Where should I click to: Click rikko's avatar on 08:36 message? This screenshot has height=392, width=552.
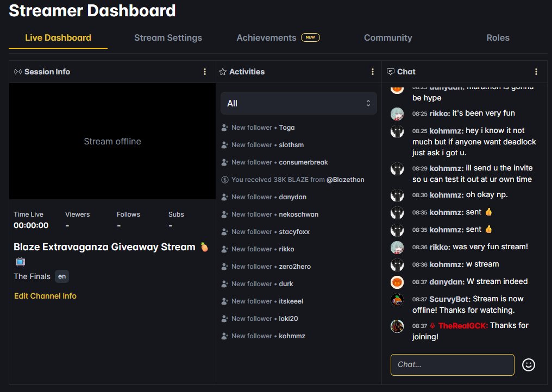(397, 248)
